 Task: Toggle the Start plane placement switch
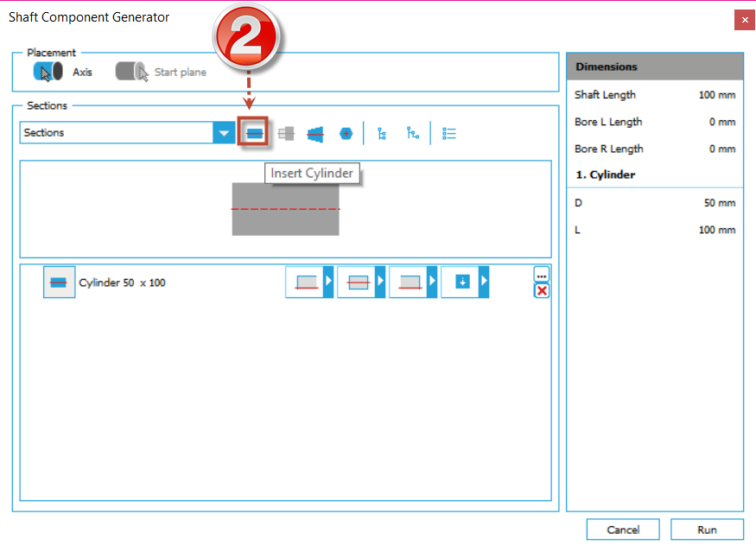click(131, 72)
